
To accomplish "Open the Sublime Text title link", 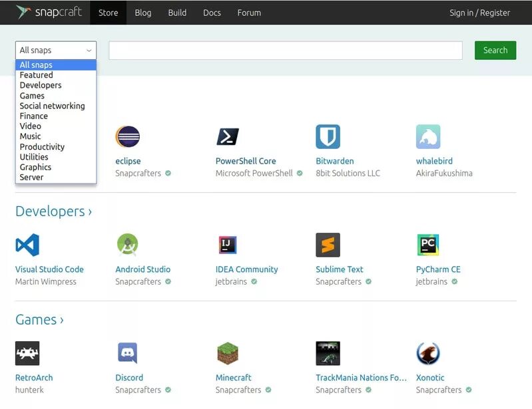I will click(x=340, y=269).
